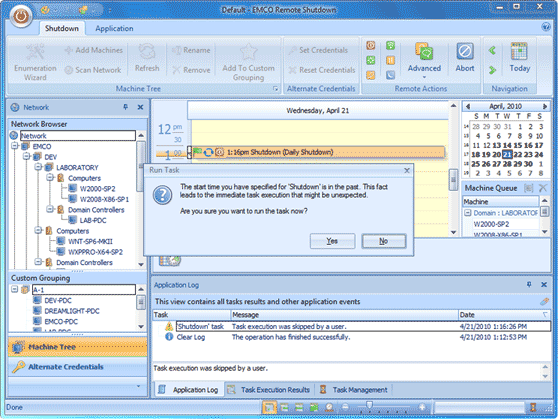The image size is (558, 419).
Task: Click the first Machine Queue header icon
Action: 529,188
